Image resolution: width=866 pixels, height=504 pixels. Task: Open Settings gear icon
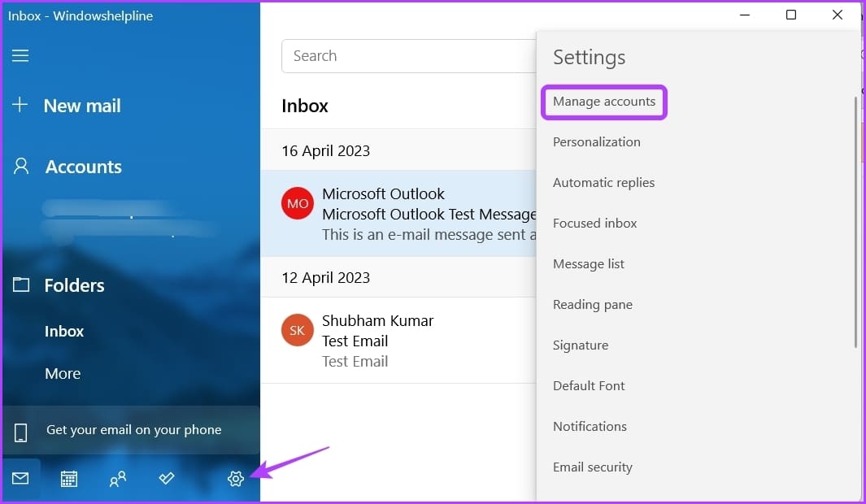[x=236, y=479]
